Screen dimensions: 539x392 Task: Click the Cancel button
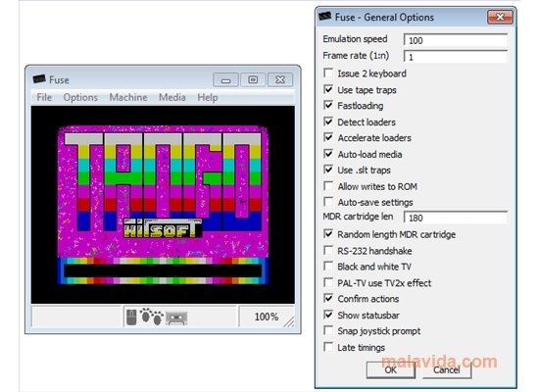coord(447,370)
